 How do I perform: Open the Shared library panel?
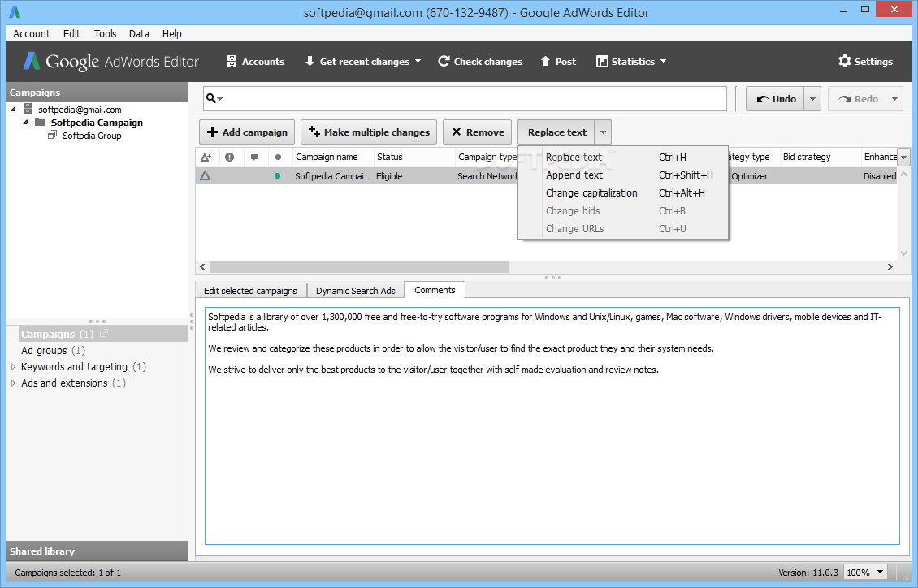tap(97, 551)
